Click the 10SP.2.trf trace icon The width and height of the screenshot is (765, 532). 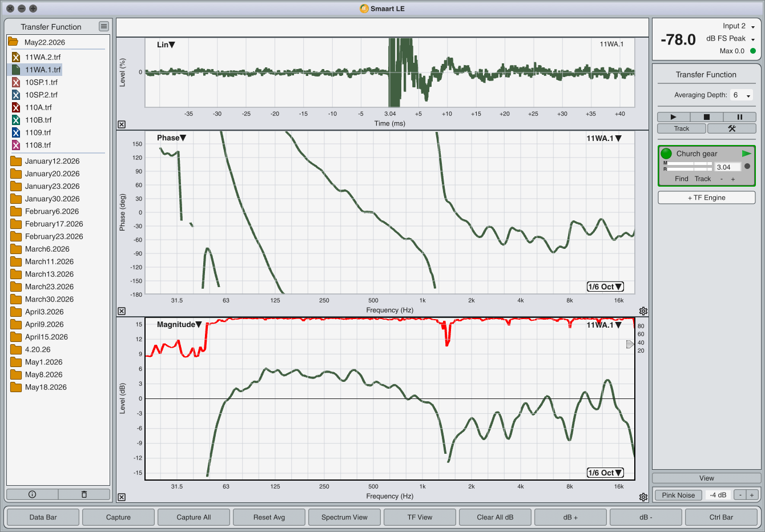tap(16, 95)
